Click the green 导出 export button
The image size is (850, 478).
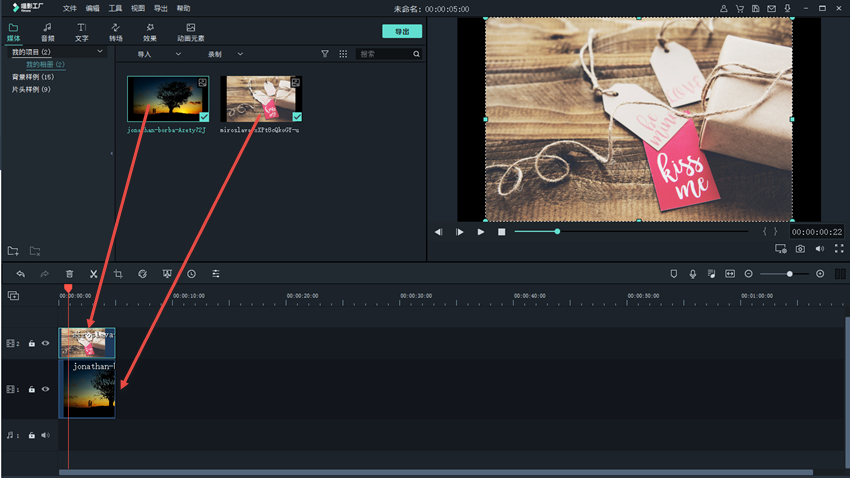(x=401, y=31)
